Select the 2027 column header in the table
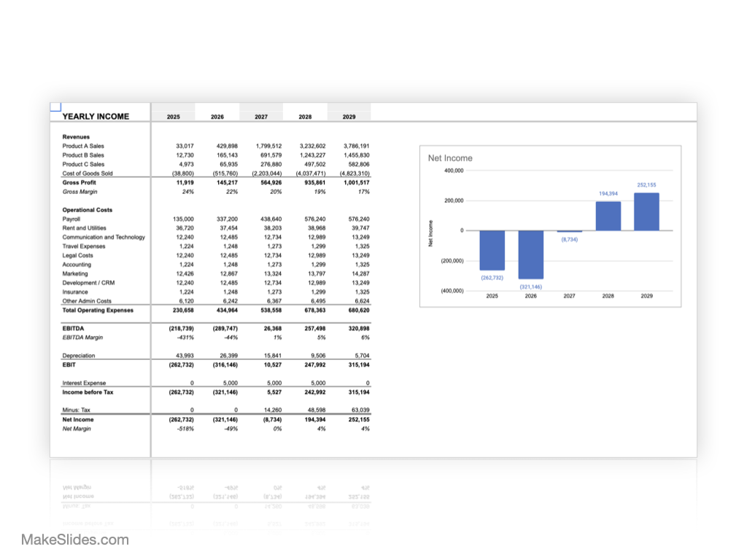Screen dimensions: 747x560 (261, 117)
